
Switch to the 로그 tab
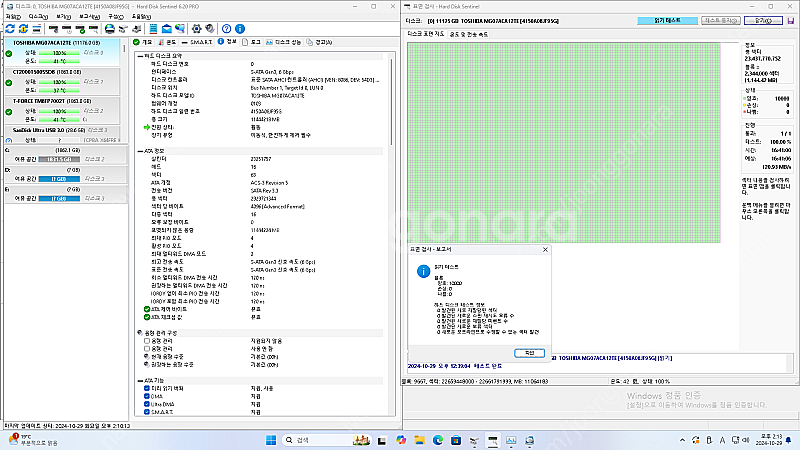pos(252,42)
